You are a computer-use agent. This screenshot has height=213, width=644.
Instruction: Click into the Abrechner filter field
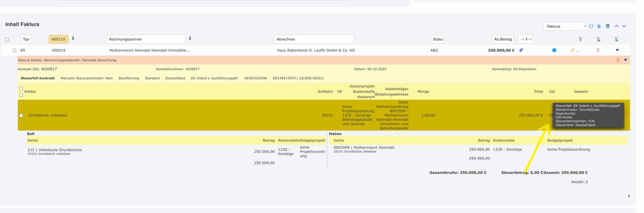click(314, 39)
